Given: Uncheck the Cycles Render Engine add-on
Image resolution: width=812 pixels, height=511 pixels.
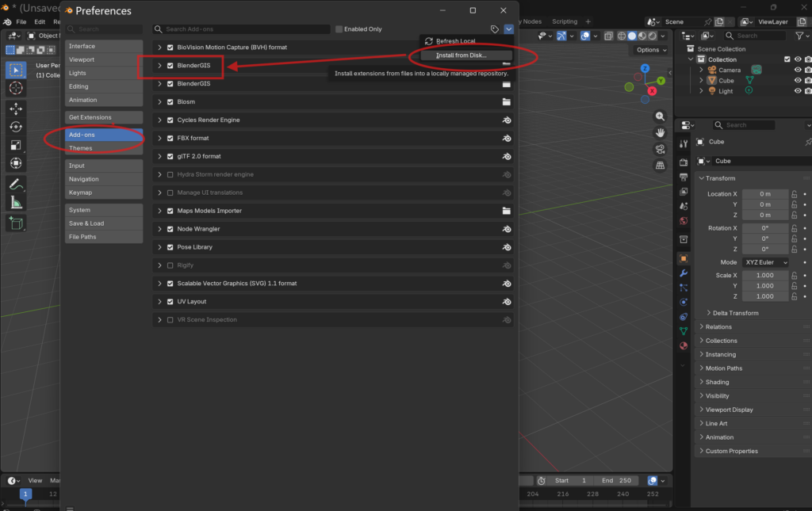Looking at the screenshot, I should [170, 120].
